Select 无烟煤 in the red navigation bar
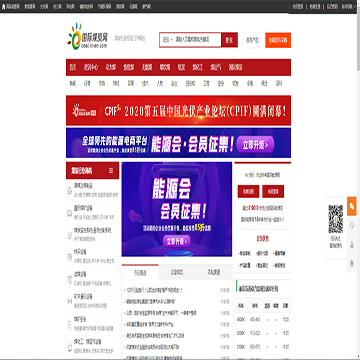Image resolution: width=360 pixels, height=360 pixels. (147, 67)
